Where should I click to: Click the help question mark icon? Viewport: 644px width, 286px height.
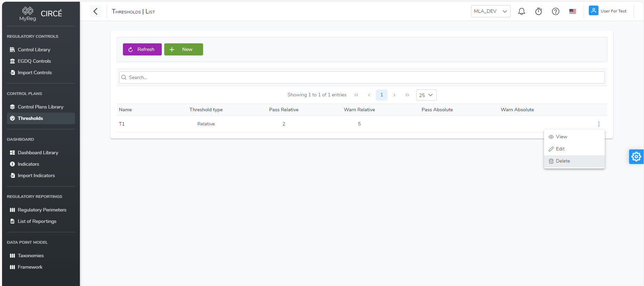point(555,11)
